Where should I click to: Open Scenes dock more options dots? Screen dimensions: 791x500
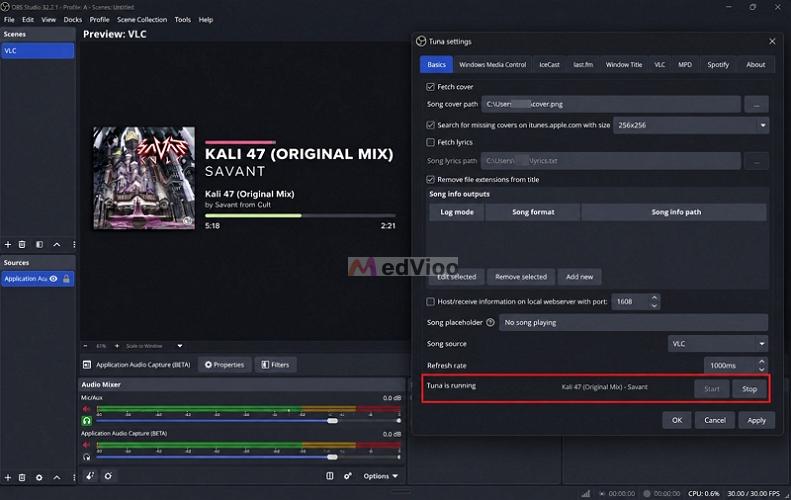coord(74,245)
